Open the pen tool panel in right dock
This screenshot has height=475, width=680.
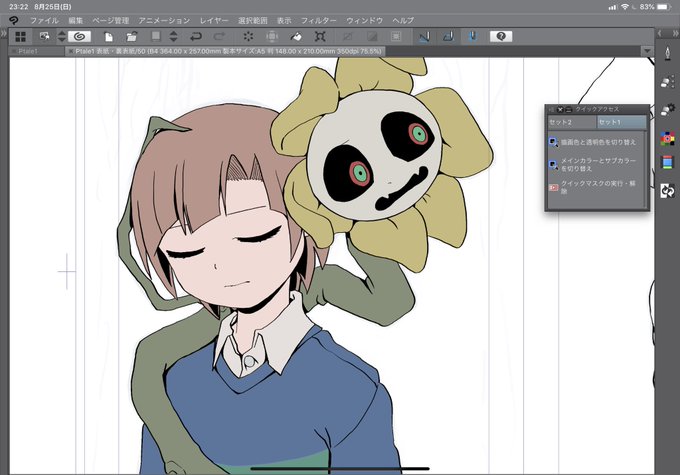(x=667, y=53)
